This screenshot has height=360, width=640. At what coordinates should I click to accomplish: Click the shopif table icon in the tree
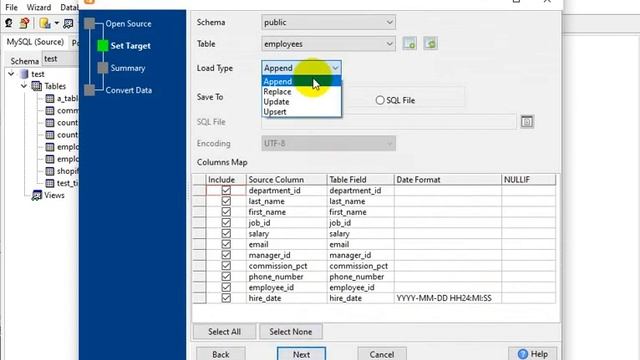[x=50, y=171]
